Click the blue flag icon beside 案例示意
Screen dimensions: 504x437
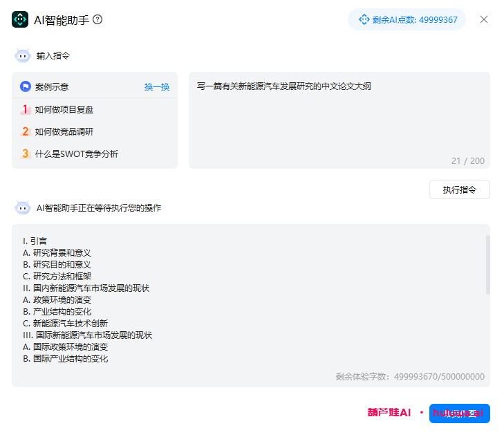(x=26, y=86)
